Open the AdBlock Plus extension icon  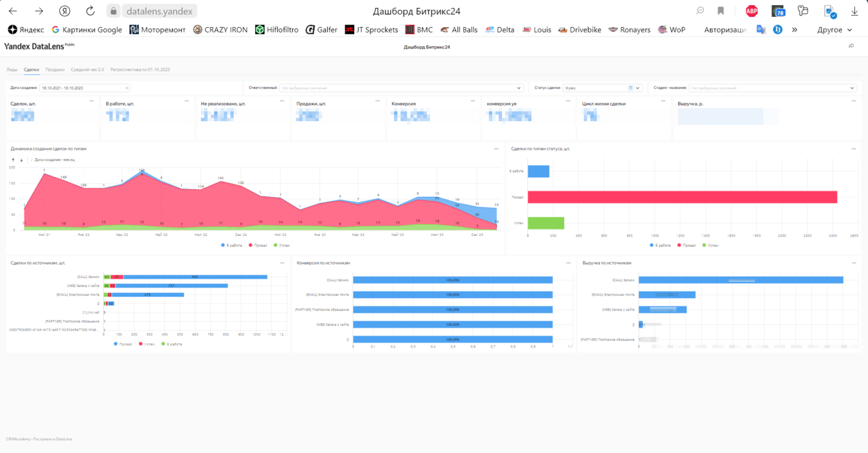point(751,11)
